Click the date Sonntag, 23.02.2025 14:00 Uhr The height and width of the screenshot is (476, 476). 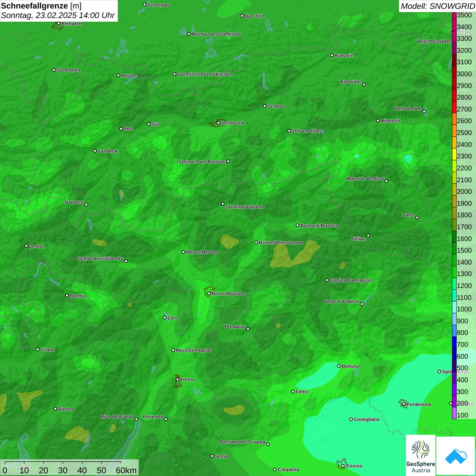58,16
